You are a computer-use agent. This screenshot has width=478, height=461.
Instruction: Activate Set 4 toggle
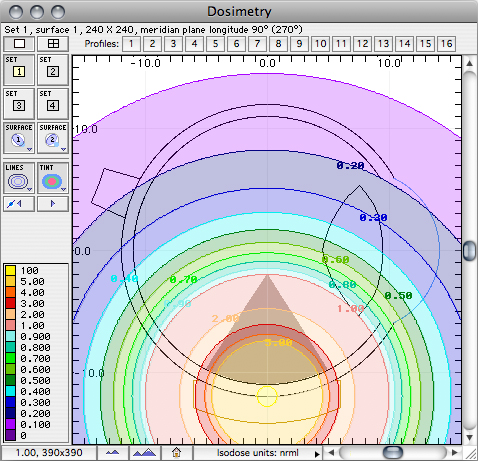(x=53, y=104)
